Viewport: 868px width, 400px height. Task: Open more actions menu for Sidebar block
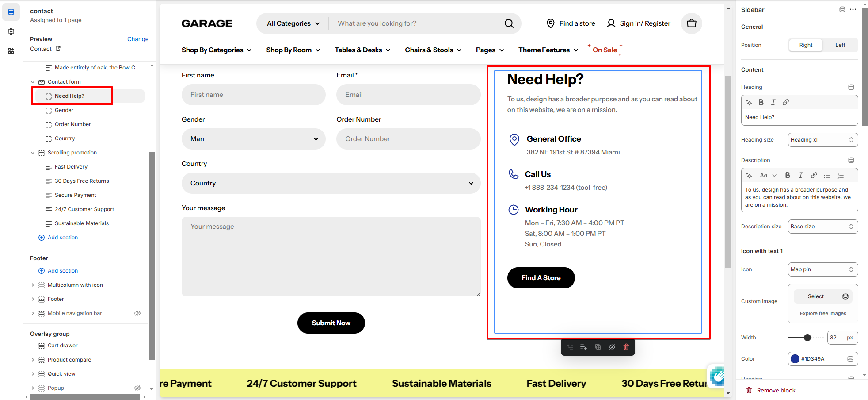(x=853, y=9)
